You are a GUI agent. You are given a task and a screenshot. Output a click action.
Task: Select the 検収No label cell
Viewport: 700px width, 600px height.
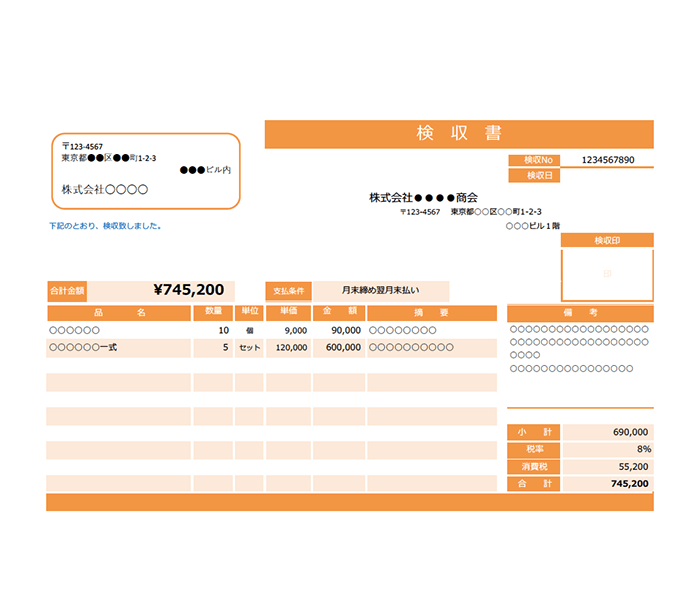[534, 160]
